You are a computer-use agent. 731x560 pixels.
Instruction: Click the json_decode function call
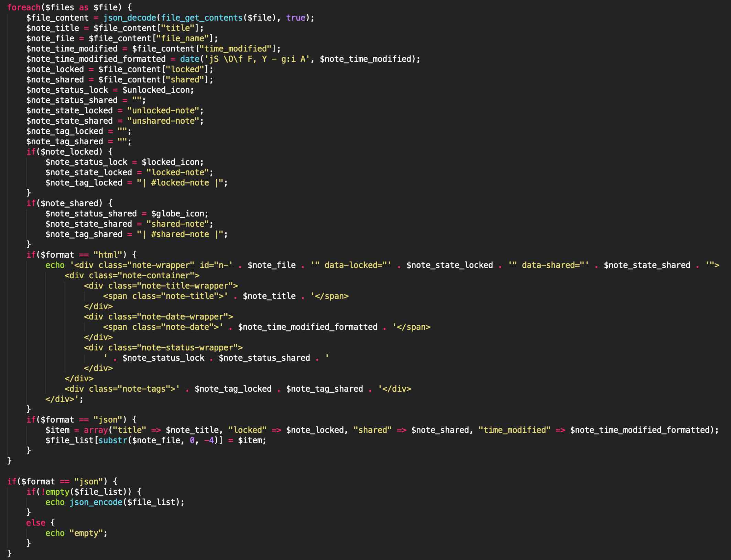point(130,18)
